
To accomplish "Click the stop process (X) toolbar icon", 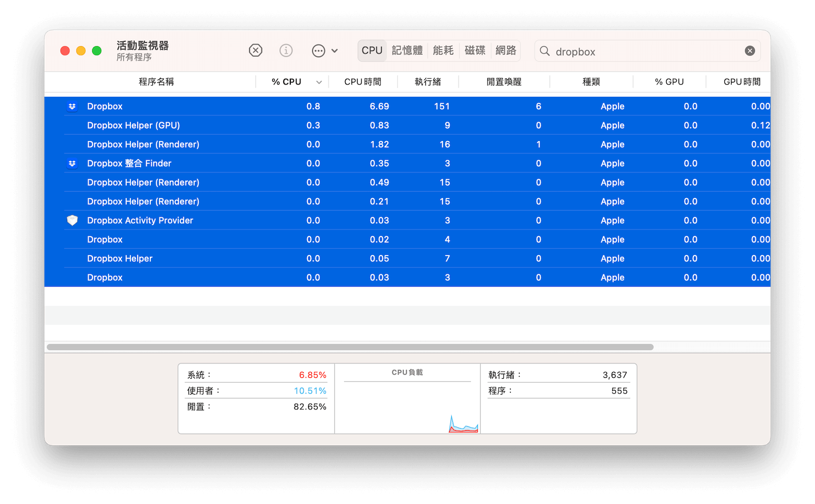I will [x=256, y=50].
